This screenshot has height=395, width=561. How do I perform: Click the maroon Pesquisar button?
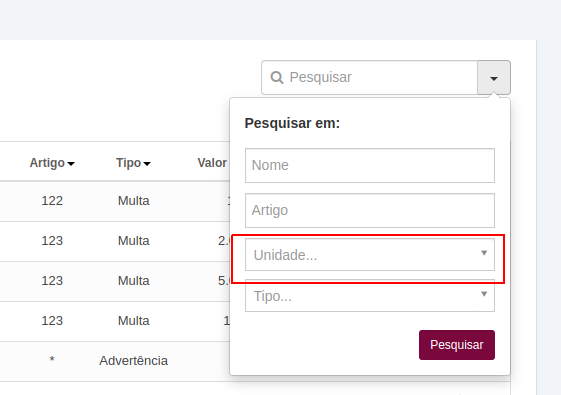[457, 345]
